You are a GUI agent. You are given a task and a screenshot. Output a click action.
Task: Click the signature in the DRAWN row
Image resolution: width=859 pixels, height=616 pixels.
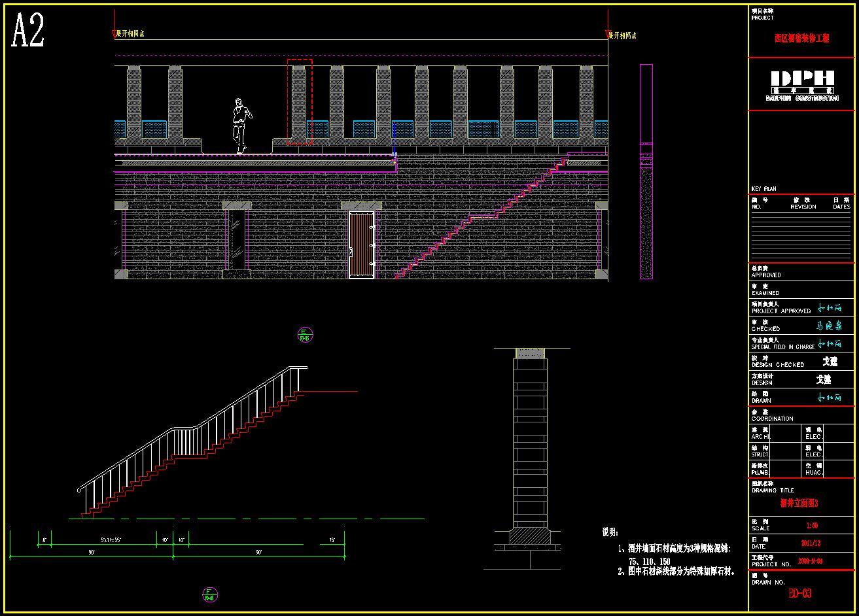tap(830, 397)
